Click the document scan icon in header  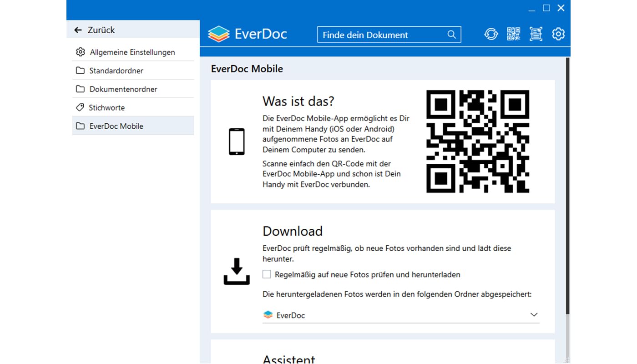pos(536,34)
